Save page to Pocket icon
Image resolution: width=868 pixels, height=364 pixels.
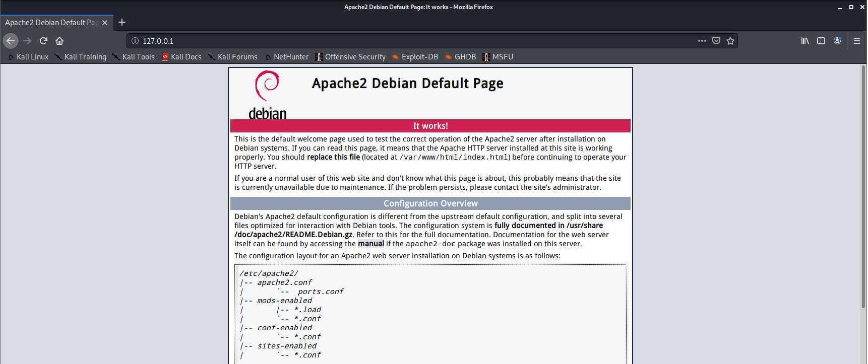point(716,41)
